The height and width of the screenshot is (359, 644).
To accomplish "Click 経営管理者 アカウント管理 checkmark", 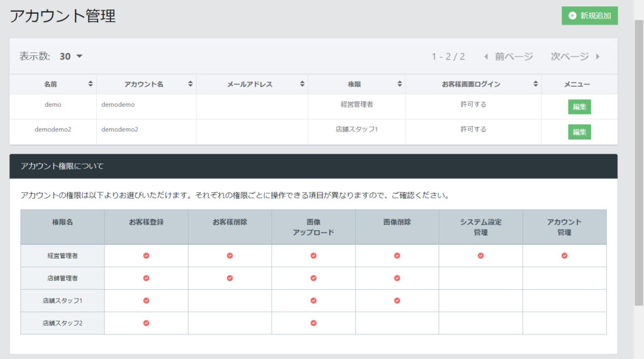I will pos(564,256).
